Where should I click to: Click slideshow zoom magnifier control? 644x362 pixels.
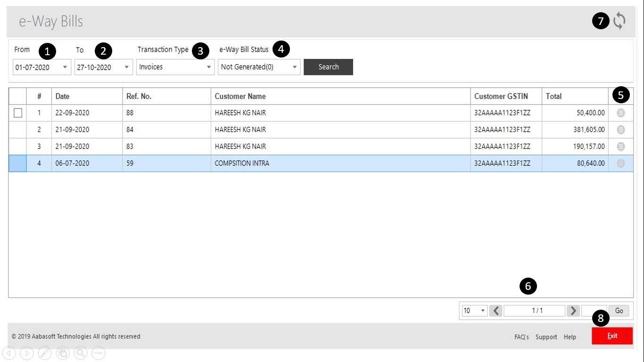coord(81,353)
